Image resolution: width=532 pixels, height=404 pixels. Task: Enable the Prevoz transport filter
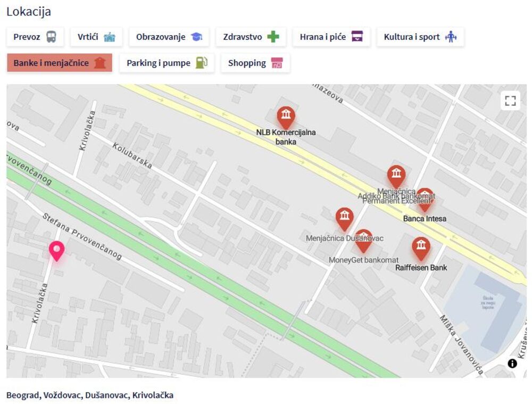click(x=35, y=37)
